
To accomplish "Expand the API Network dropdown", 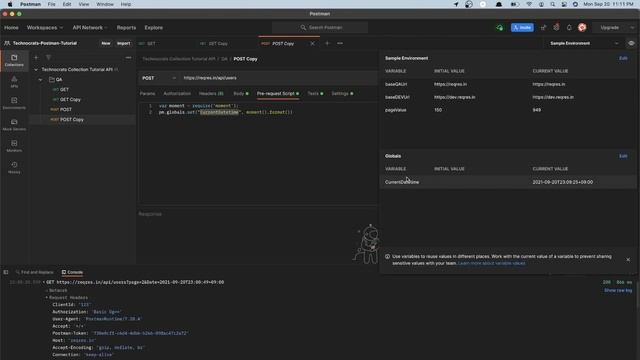I will [x=90, y=27].
